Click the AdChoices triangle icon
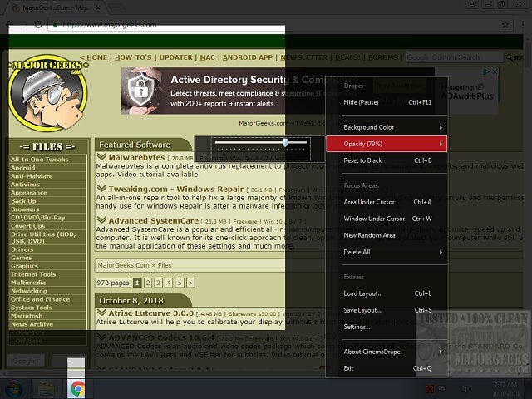 486,72
